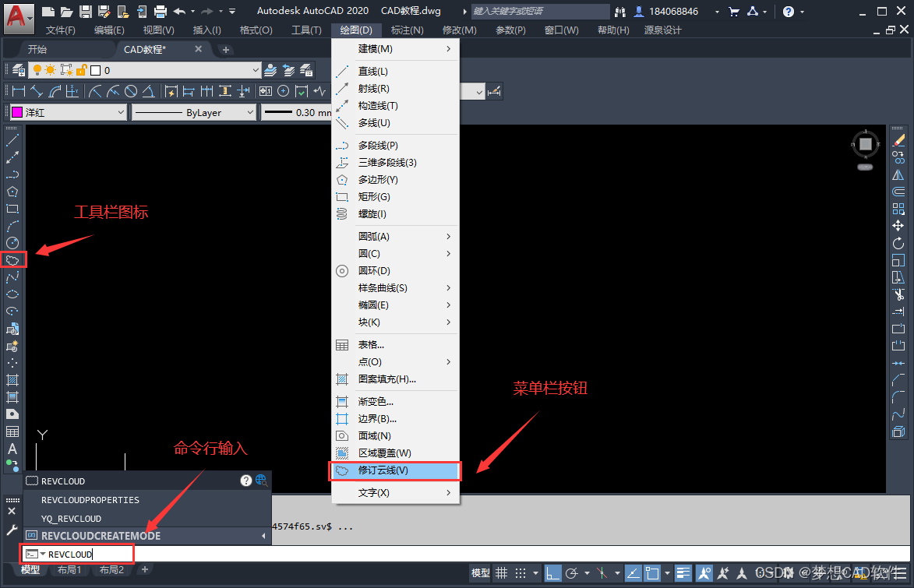Viewport: 914px width, 588px height.
Task: Open the 0.30 mm lineweight dropdown
Action: coord(297,112)
